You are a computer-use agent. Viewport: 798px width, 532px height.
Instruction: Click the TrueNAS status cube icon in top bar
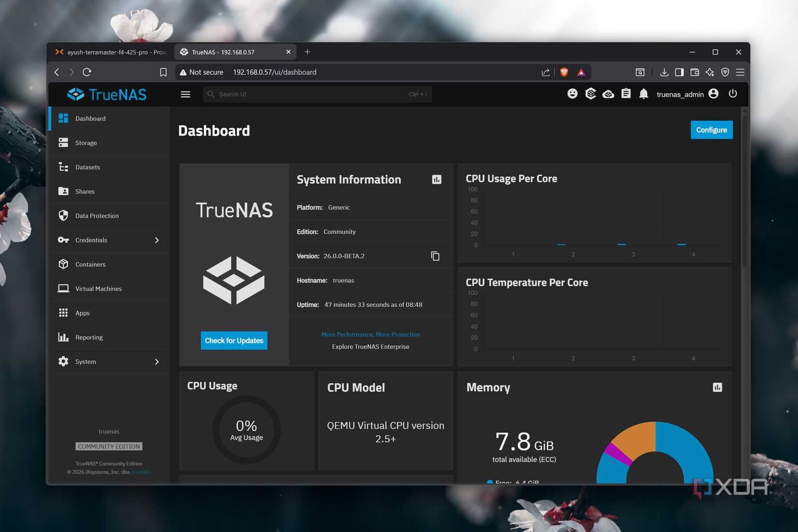pyautogui.click(x=591, y=94)
